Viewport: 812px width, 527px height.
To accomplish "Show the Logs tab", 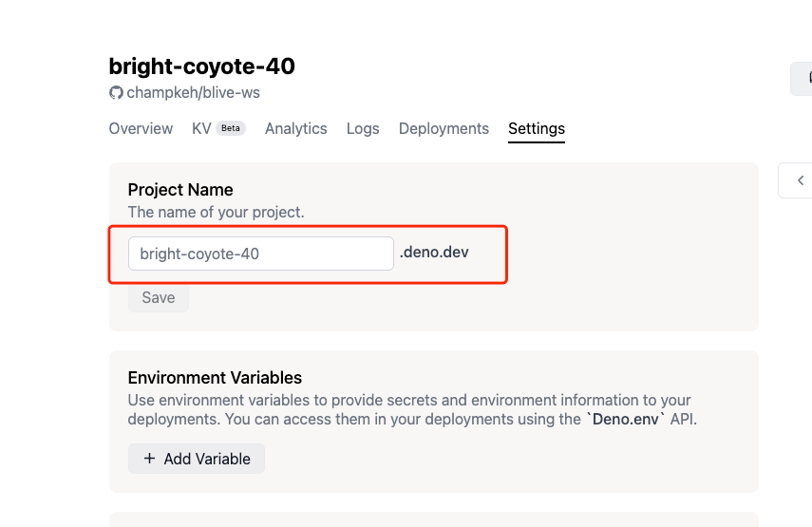I will coord(363,128).
